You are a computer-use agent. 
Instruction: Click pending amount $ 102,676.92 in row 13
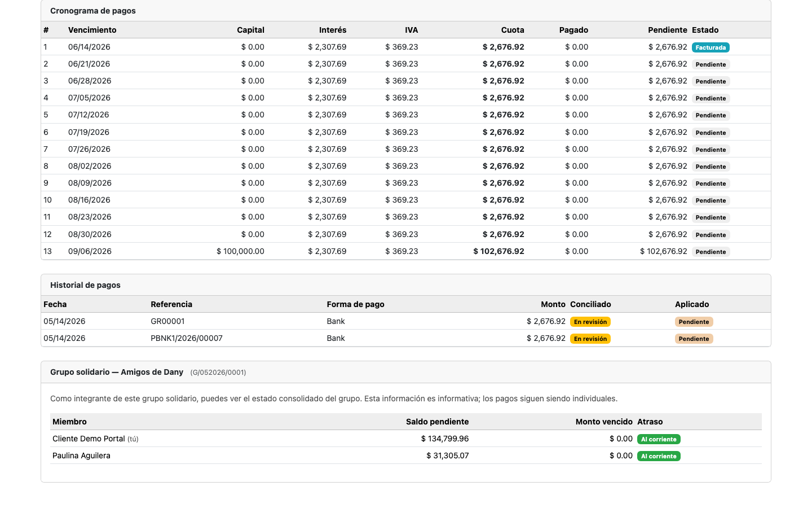pyautogui.click(x=664, y=251)
